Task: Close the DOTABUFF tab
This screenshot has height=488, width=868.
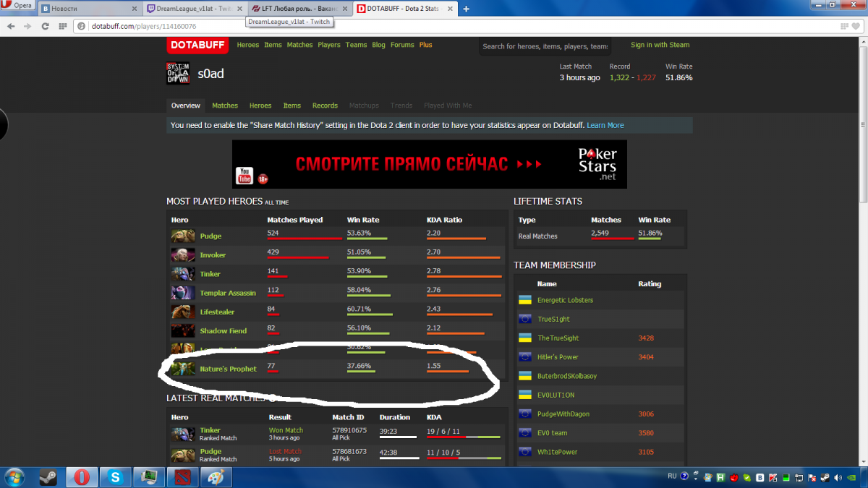Action: point(449,9)
